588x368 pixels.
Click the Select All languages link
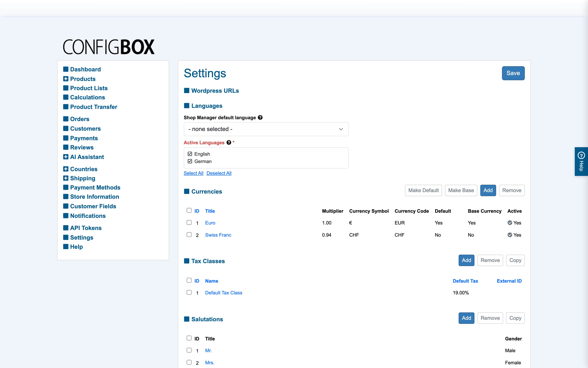click(x=193, y=173)
